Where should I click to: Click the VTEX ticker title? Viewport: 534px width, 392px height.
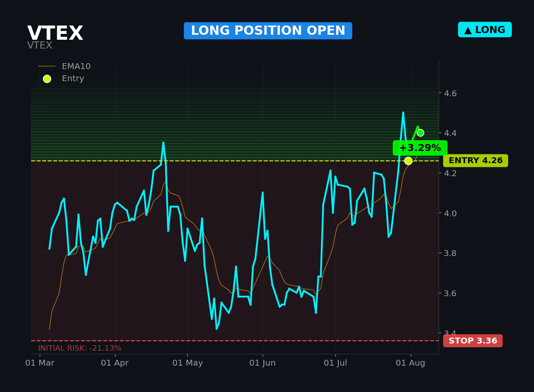tap(55, 33)
